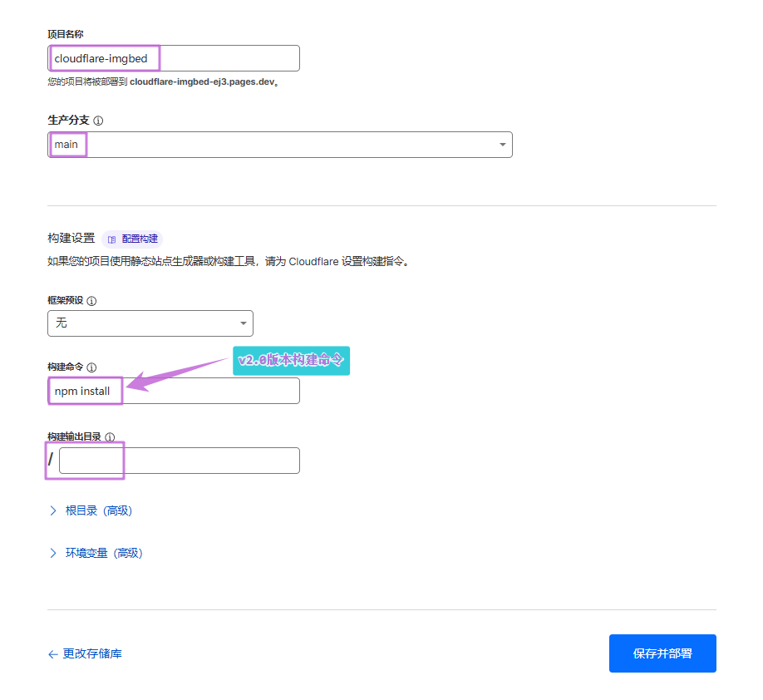The height and width of the screenshot is (700, 763).
Task: Click the build command field containing npm install
Action: 173,391
